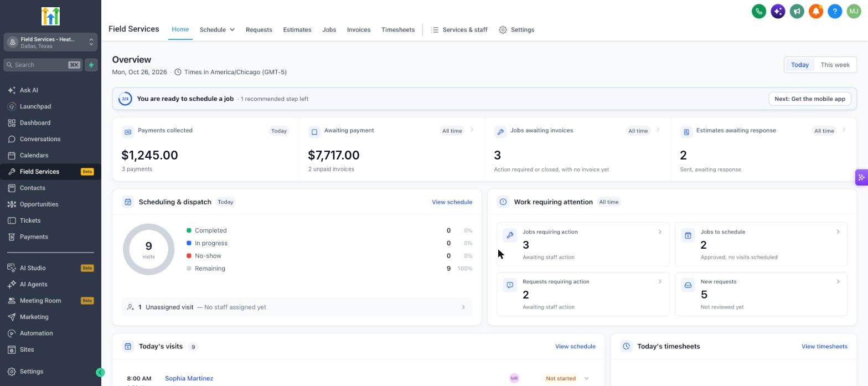868x386 pixels.
Task: Click the 3/4 setup progress ring
Action: (125, 99)
